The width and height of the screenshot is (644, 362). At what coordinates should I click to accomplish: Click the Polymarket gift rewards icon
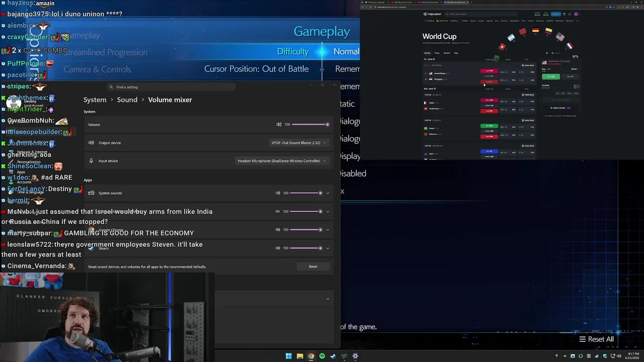point(564,14)
